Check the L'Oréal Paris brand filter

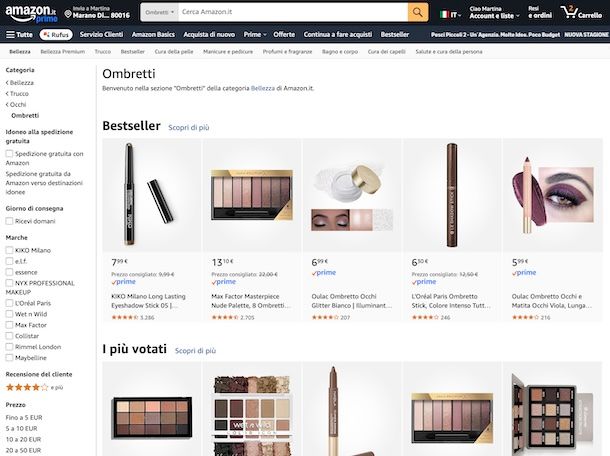(9, 303)
